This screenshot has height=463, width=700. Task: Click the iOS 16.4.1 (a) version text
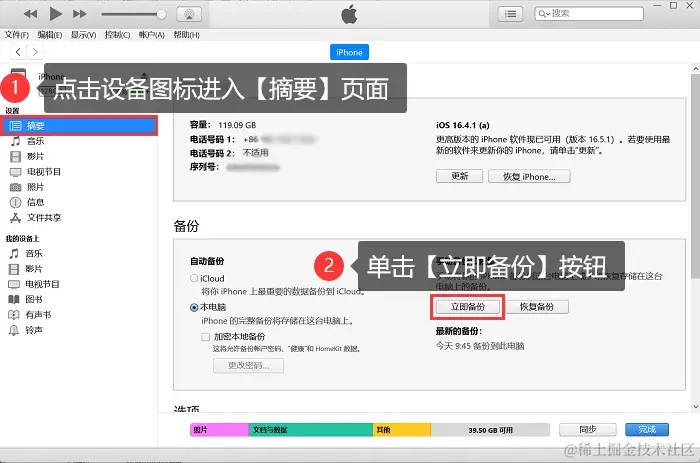462,125
